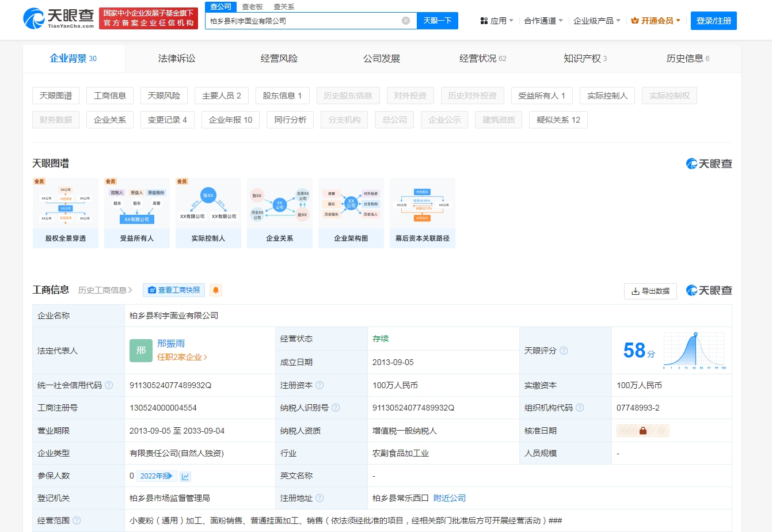Open the 历史信息 6 tab
This screenshot has height=532, width=772.
(x=688, y=58)
